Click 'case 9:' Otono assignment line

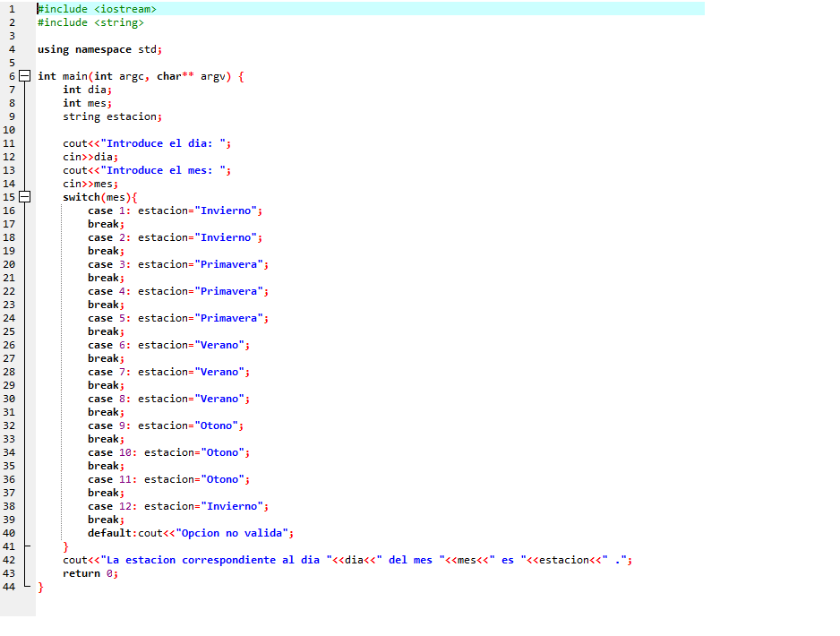point(166,425)
